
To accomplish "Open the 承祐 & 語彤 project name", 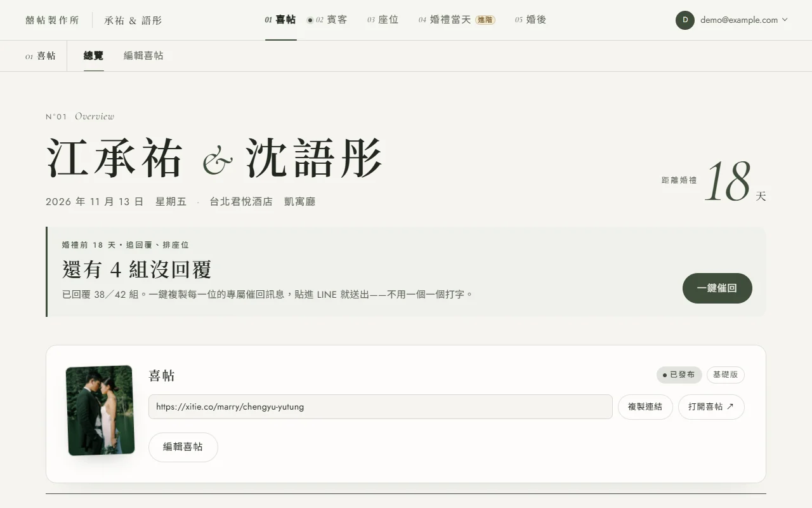I will [x=133, y=20].
